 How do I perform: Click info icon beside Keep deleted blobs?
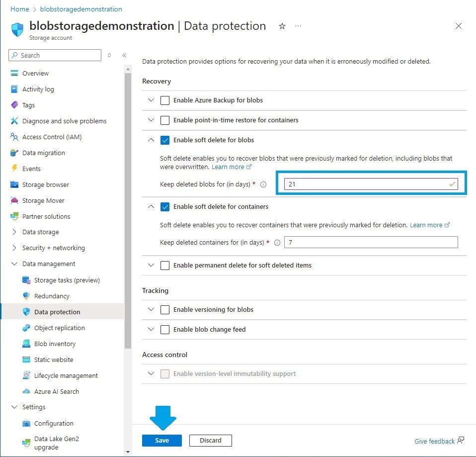coord(263,184)
